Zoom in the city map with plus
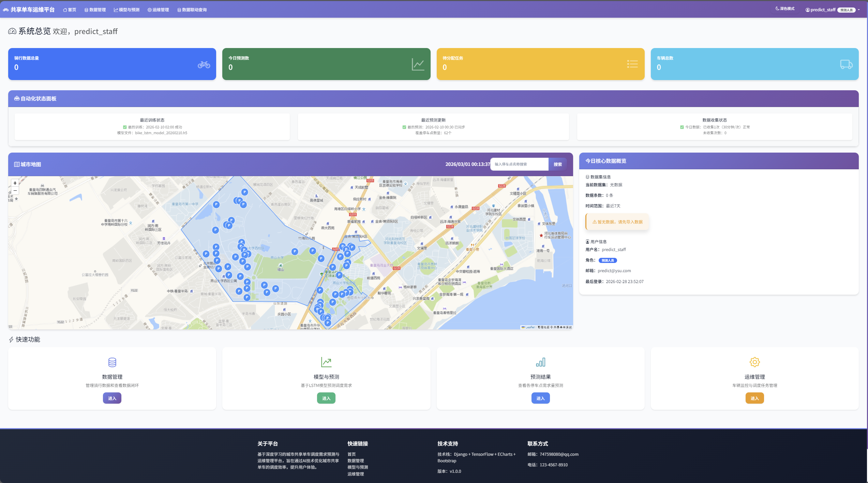This screenshot has width=868, height=483. click(x=15, y=183)
